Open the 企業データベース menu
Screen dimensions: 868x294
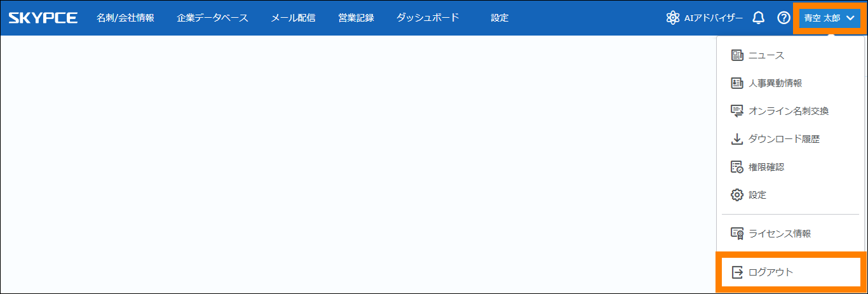[212, 18]
